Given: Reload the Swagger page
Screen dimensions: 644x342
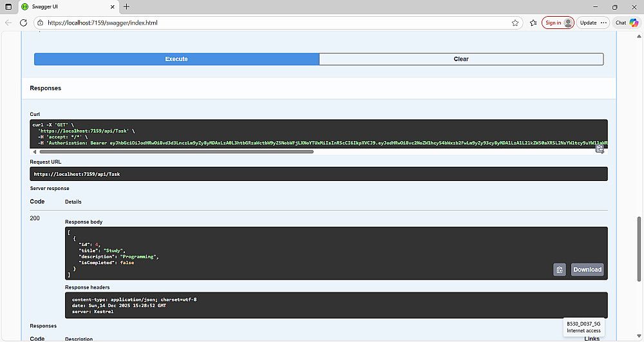Looking at the screenshot, I should point(23,23).
